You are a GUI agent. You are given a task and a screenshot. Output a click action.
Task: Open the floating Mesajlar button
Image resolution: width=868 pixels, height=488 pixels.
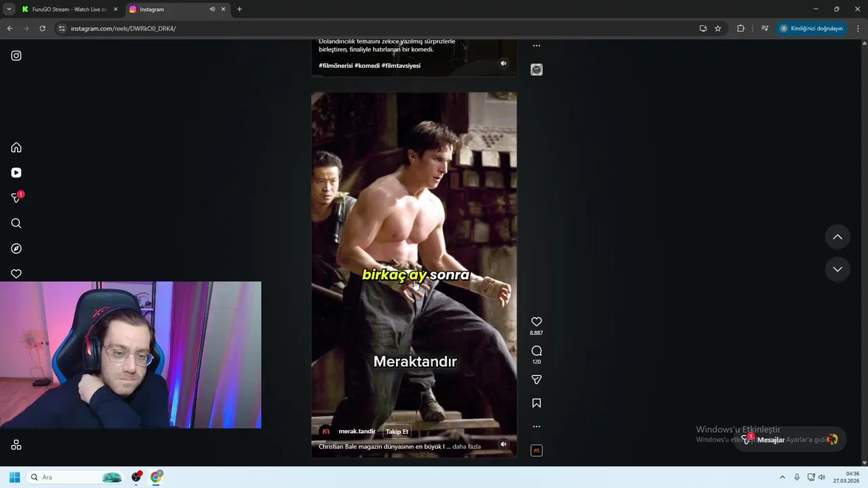point(789,440)
